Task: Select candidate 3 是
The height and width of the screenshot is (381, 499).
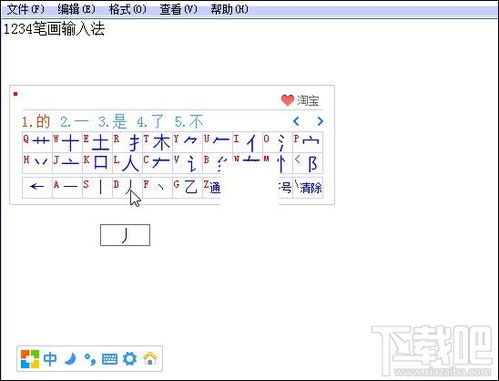Action: [x=113, y=122]
